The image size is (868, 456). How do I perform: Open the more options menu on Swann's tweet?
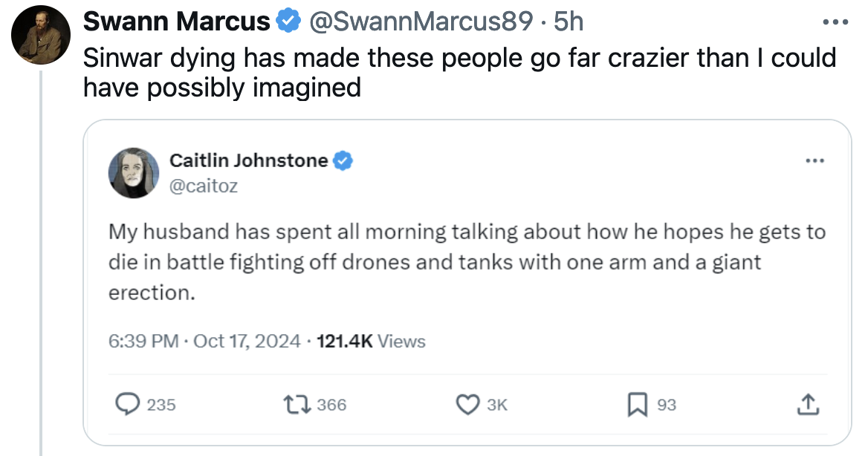pyautogui.click(x=835, y=22)
